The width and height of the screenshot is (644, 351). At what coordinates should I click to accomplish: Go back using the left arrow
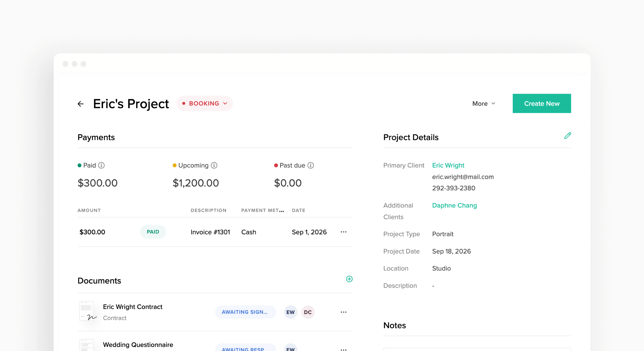(x=81, y=104)
